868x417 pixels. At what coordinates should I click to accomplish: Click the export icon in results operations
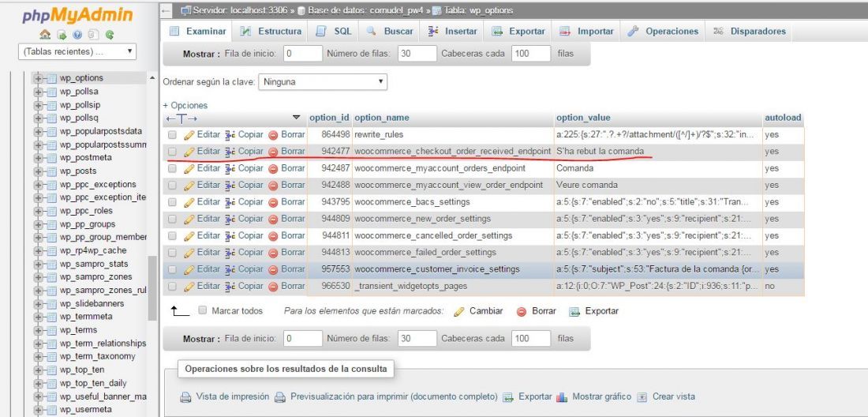pos(507,397)
